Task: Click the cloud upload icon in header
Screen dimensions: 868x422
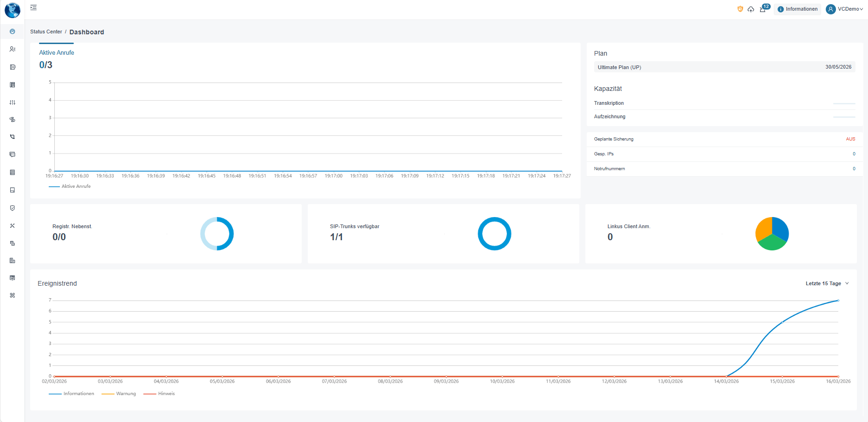Action: coord(751,9)
